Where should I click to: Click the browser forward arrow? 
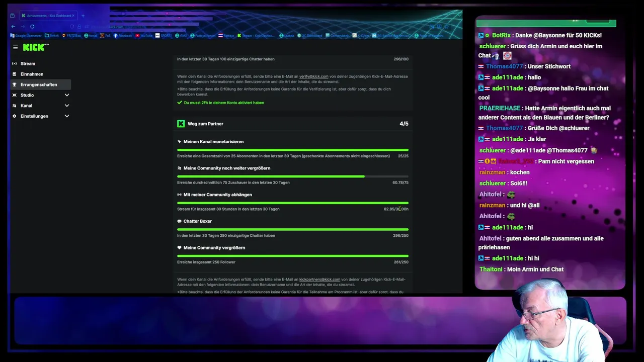coord(23,27)
